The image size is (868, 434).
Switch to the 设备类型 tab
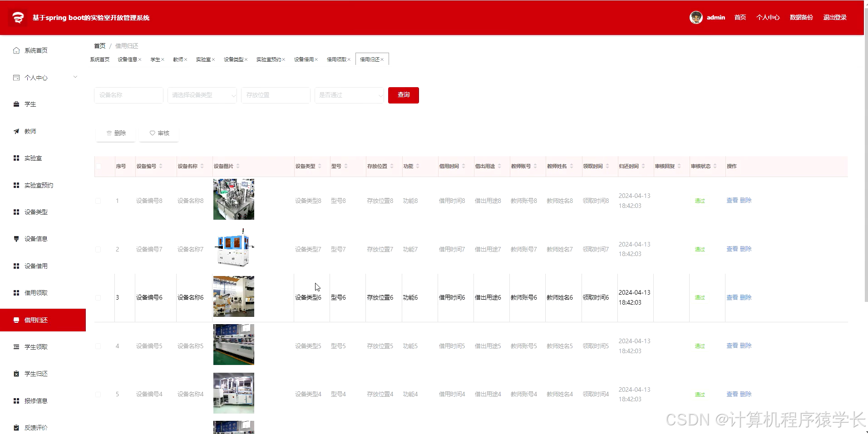(x=233, y=59)
